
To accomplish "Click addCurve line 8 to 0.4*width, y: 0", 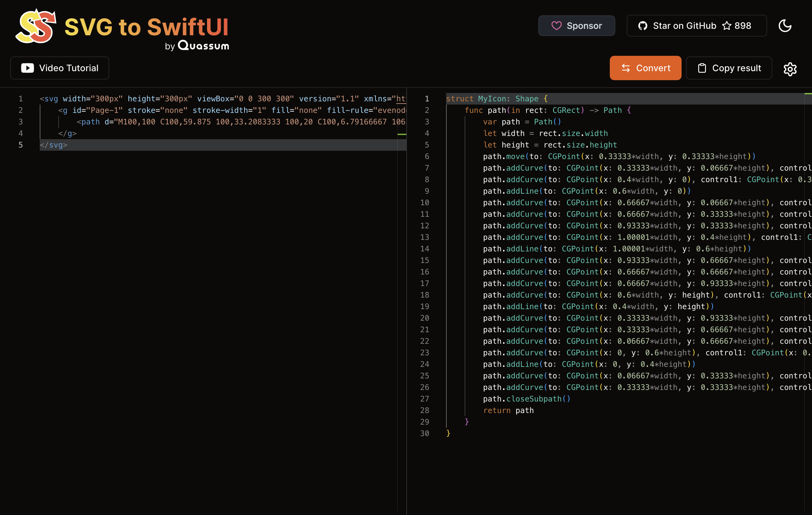I will [x=647, y=180].
